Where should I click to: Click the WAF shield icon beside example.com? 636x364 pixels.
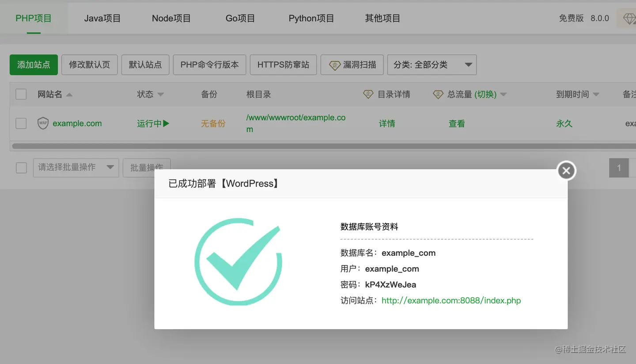coord(43,123)
